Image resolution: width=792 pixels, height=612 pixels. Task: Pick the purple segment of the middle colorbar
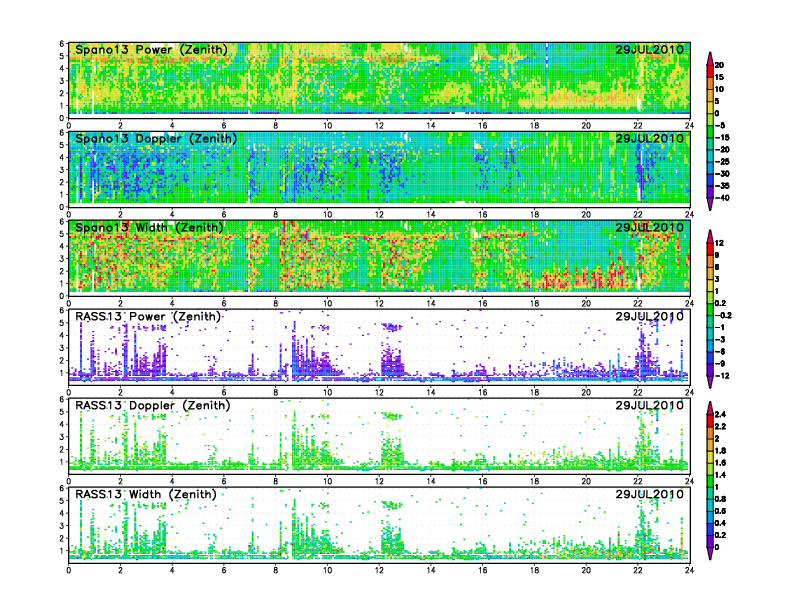click(x=710, y=370)
